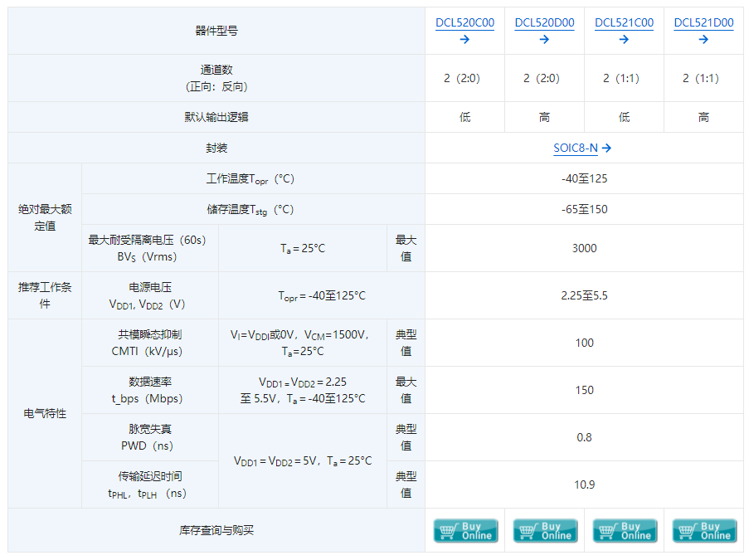Select the 电气特性 section header cell
Image resolution: width=749 pixels, height=560 pixels.
tap(44, 413)
